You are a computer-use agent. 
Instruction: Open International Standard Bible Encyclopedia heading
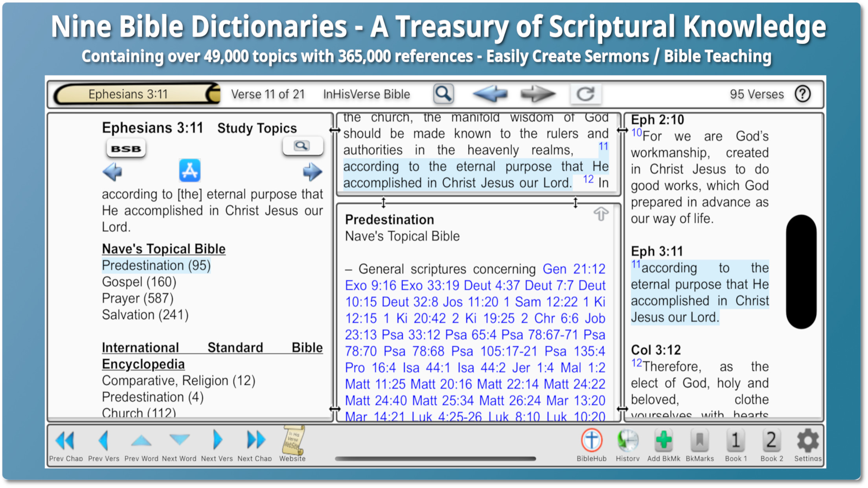pyautogui.click(x=212, y=356)
